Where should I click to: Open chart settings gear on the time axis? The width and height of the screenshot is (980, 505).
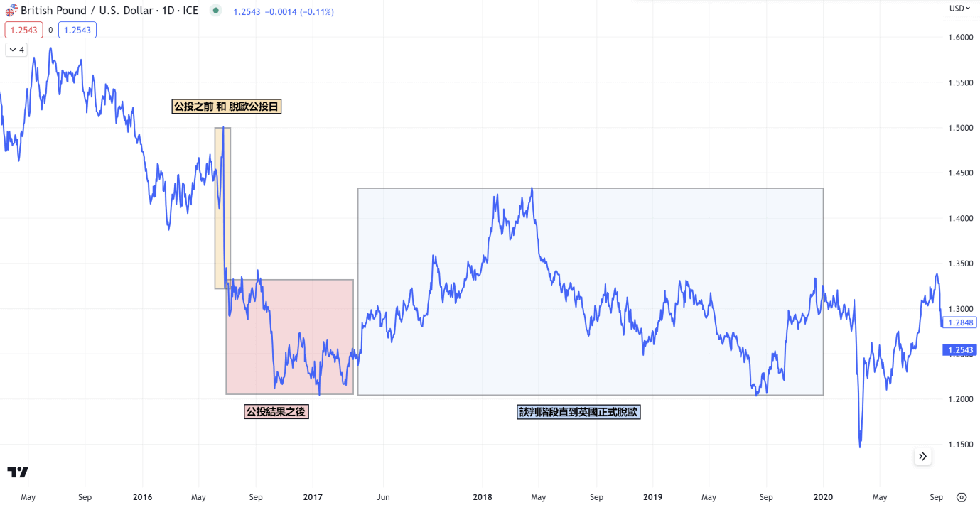click(x=962, y=497)
